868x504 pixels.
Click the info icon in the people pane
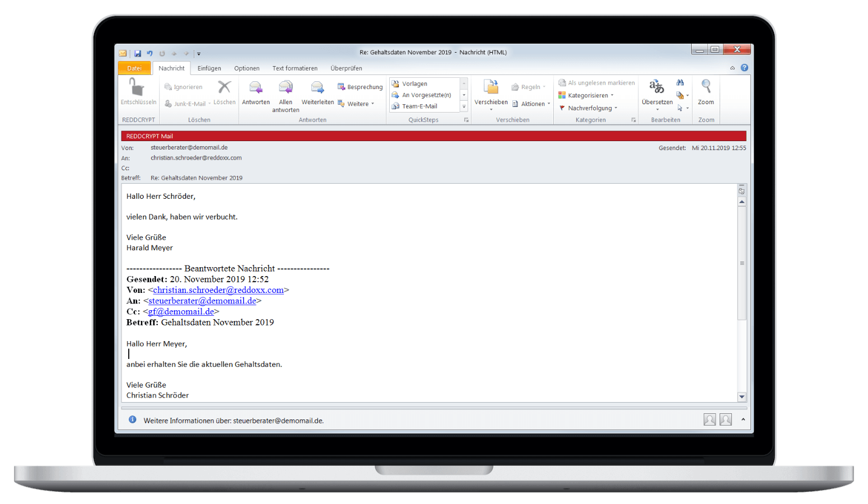(x=132, y=419)
